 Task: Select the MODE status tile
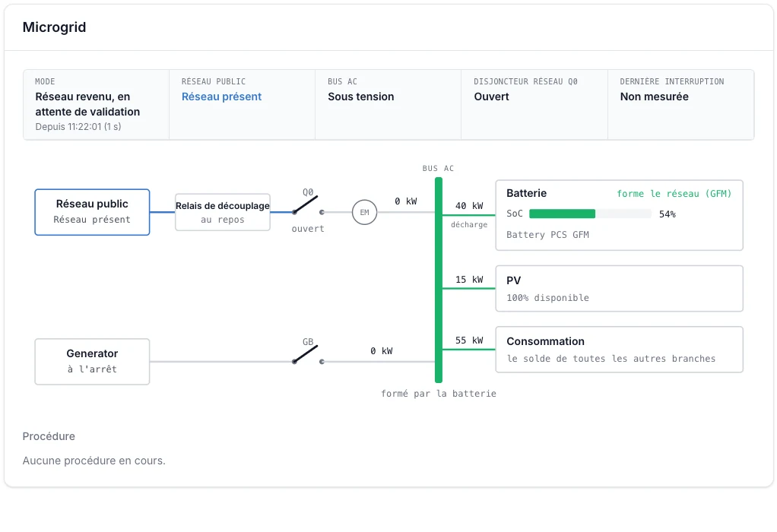click(96, 105)
